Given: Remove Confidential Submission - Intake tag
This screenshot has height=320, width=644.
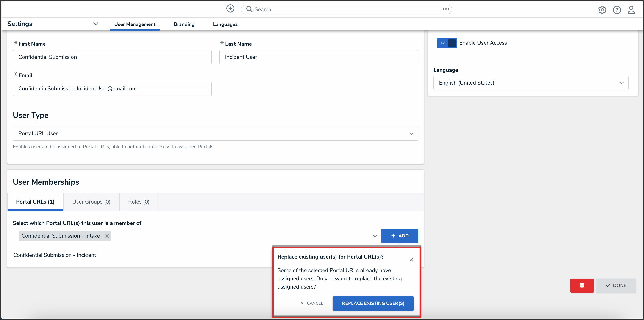Looking at the screenshot, I should [107, 236].
